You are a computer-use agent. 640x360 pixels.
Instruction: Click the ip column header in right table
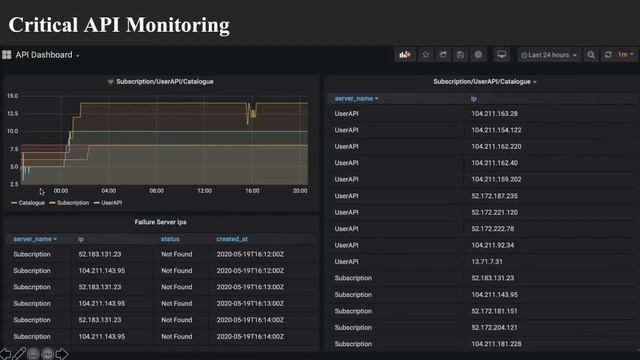[473, 99]
